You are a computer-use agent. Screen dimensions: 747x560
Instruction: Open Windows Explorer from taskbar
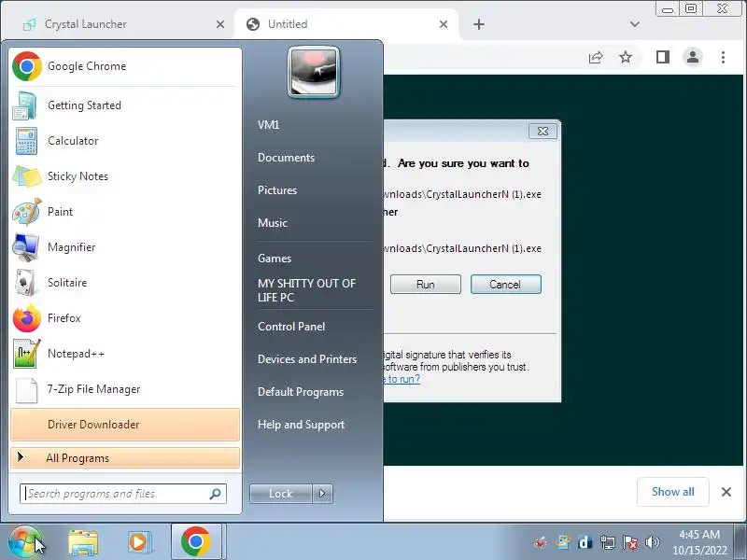pos(83,542)
